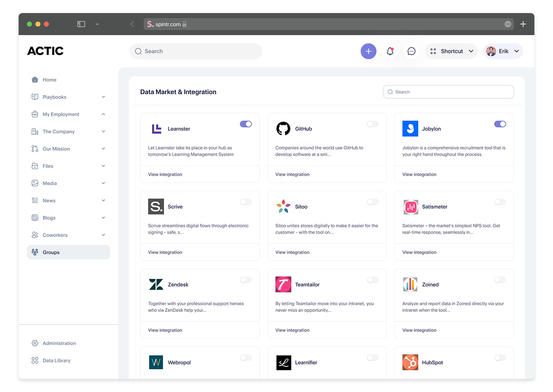Expand the News chevron
Image resolution: width=553 pixels, height=392 pixels.
coord(103,201)
